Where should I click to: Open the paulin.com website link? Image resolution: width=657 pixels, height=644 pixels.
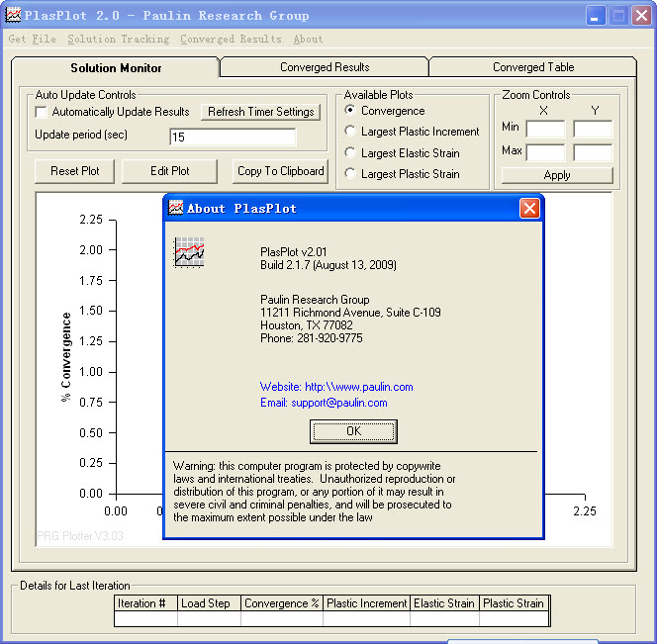coord(336,387)
